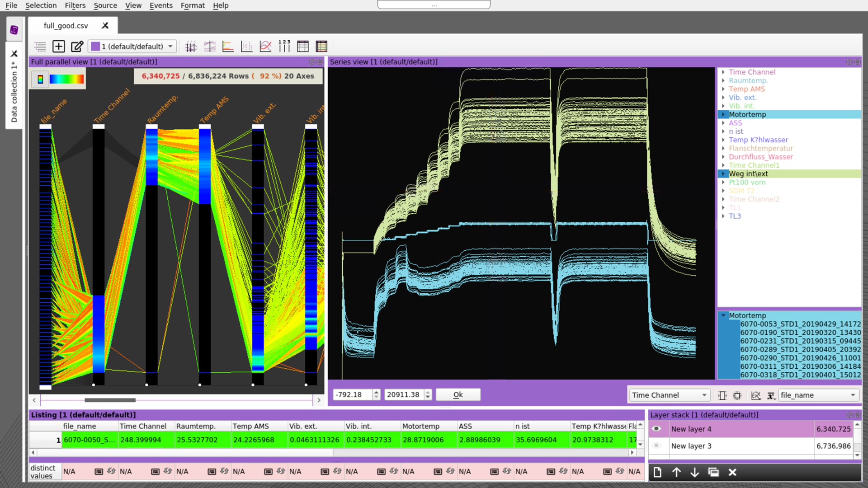
Task: Click the add new view plus icon
Action: pyautogui.click(x=59, y=47)
